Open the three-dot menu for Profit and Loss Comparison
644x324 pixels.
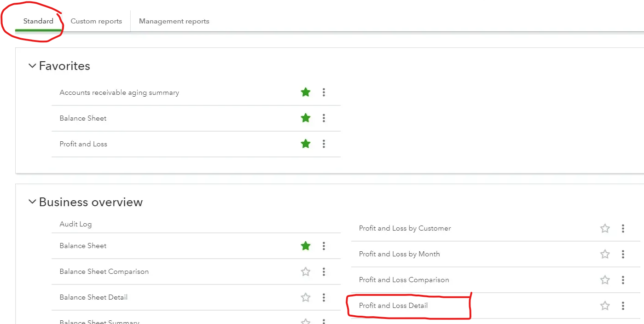(623, 279)
